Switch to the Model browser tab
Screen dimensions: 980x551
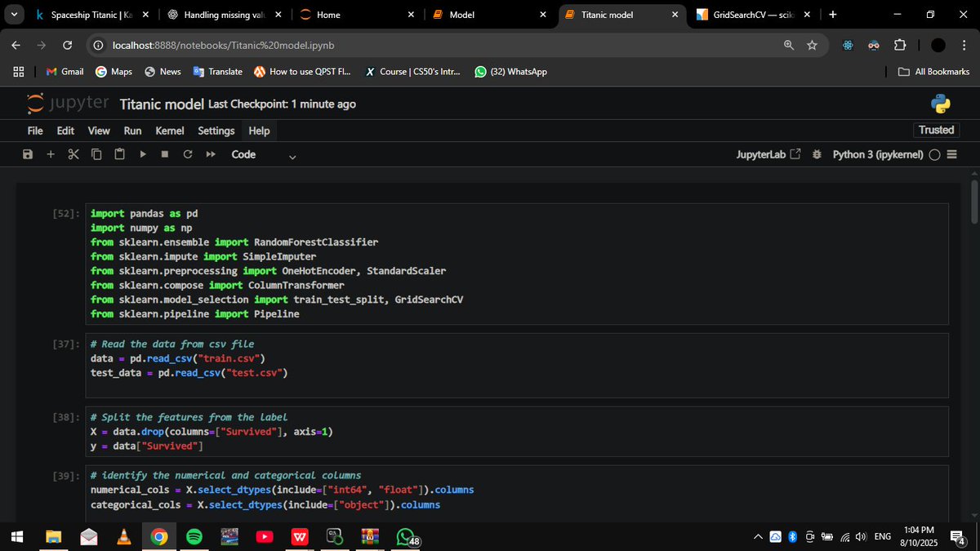(488, 15)
